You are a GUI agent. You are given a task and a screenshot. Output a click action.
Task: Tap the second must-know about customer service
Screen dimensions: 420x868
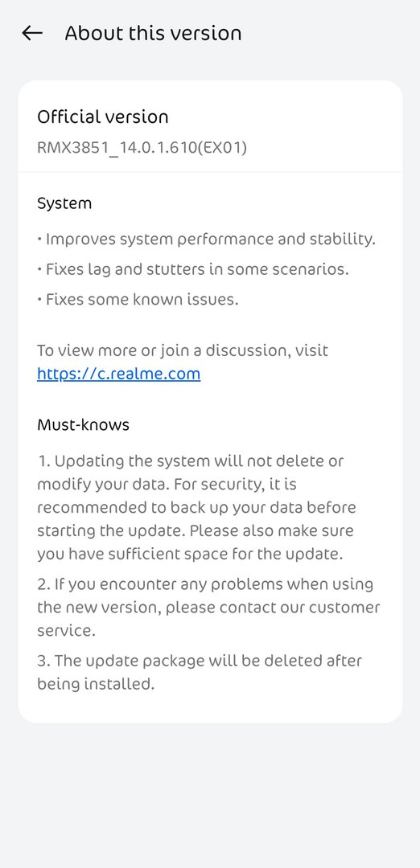point(208,608)
